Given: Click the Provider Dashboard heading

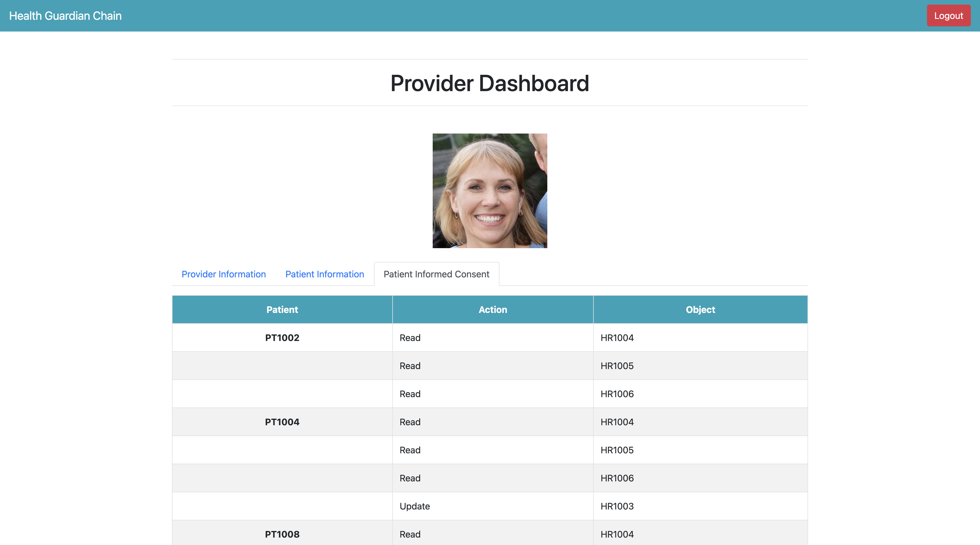Looking at the screenshot, I should coord(490,83).
